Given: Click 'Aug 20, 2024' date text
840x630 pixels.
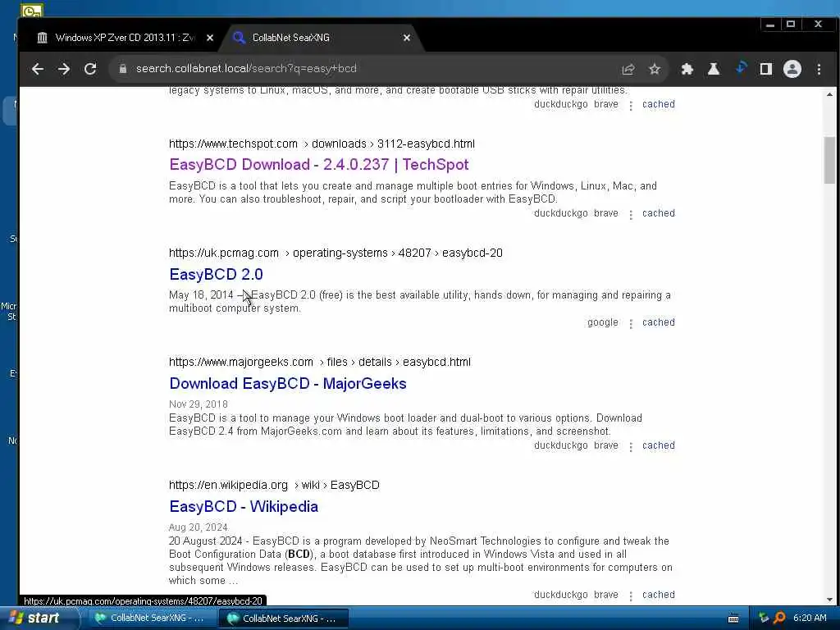Looking at the screenshot, I should pos(199,527).
